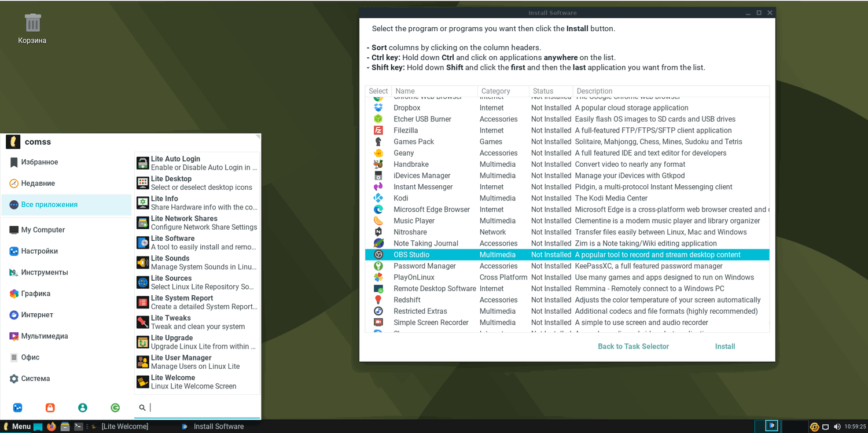Select the Nitroshare row name

(410, 232)
